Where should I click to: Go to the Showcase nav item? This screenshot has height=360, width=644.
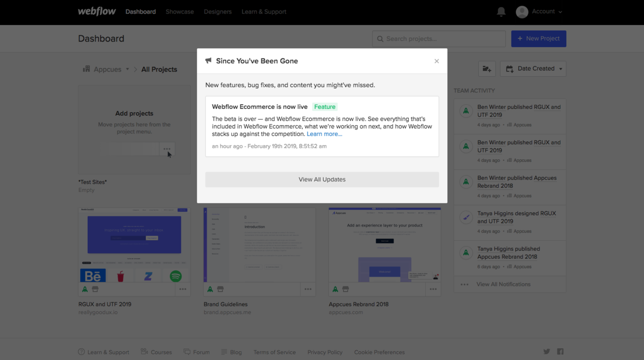coord(180,11)
